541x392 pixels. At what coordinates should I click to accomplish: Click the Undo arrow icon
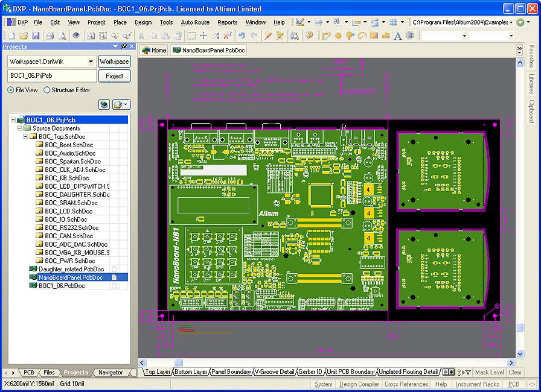(242, 36)
